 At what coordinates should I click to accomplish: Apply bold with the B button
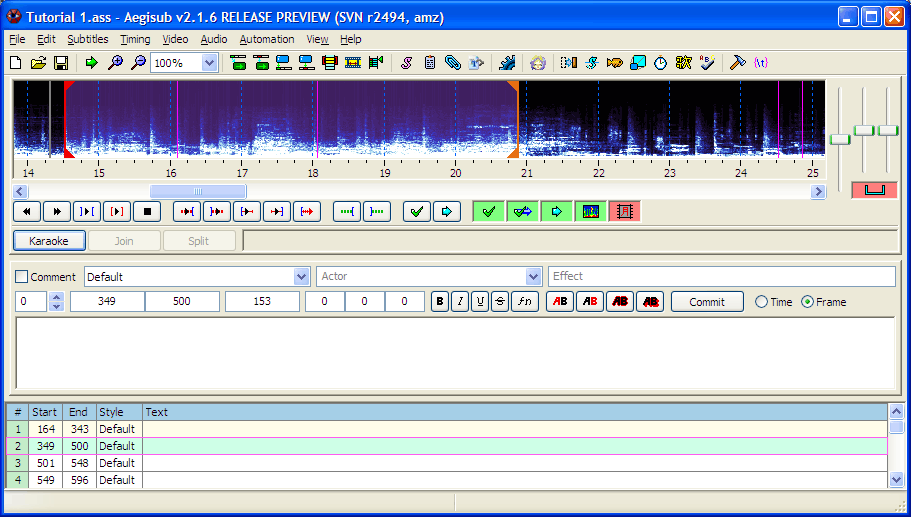click(440, 302)
